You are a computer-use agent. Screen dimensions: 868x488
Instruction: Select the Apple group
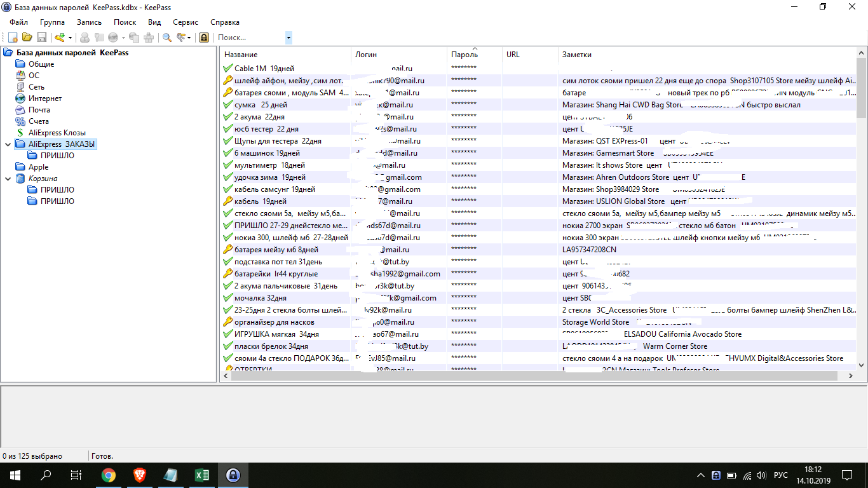click(x=38, y=167)
